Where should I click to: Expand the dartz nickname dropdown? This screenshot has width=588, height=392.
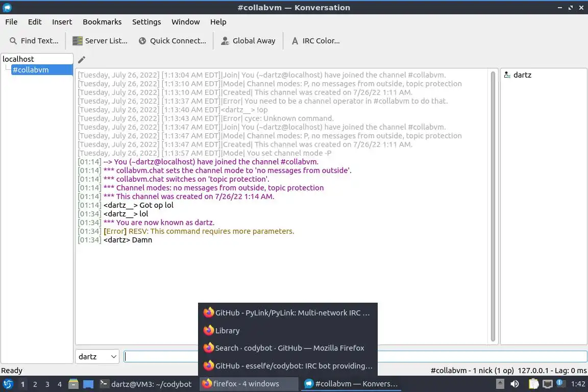click(x=97, y=357)
